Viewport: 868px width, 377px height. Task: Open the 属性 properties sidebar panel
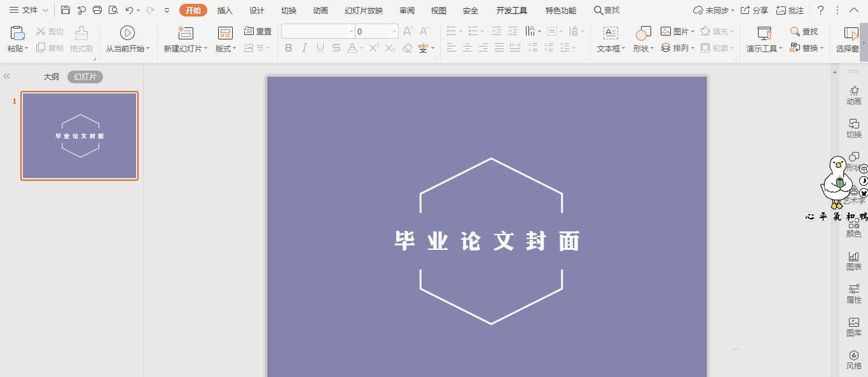click(854, 294)
